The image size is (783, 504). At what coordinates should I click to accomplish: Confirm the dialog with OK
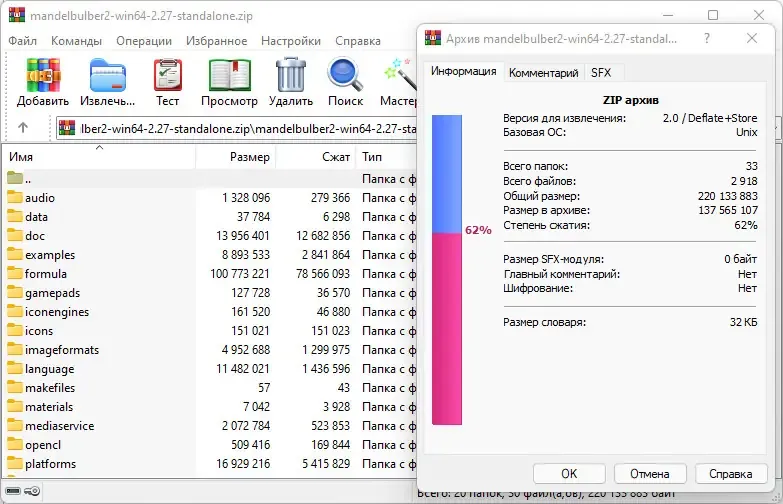569,474
